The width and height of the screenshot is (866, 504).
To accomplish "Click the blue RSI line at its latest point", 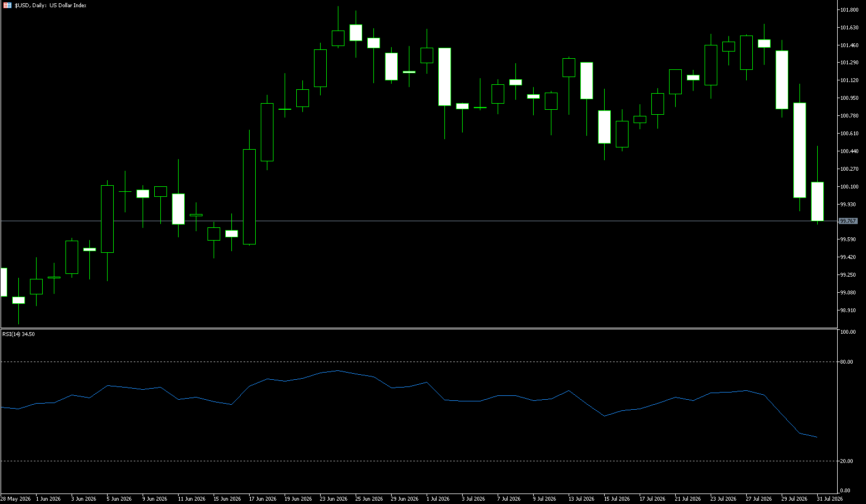I will (817, 437).
